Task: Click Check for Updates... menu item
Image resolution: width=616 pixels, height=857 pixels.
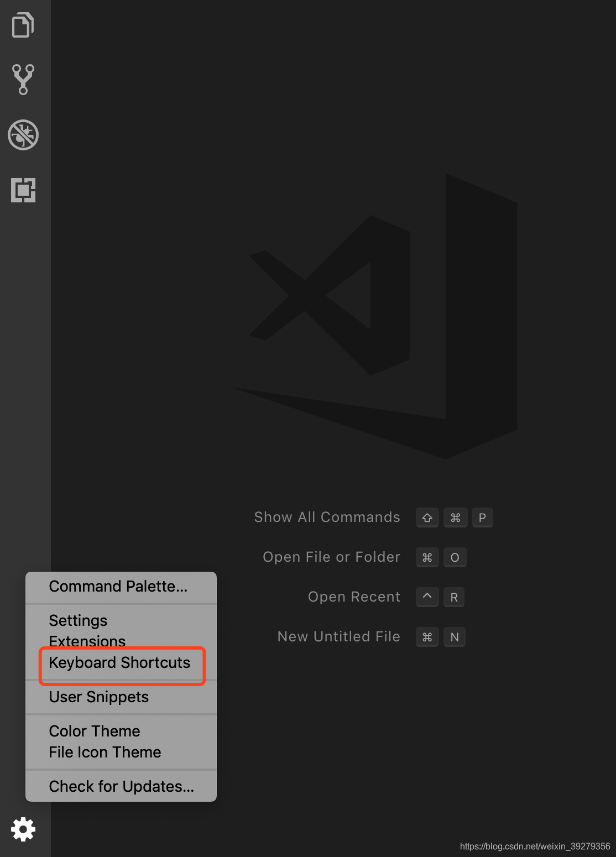Action: 121,786
